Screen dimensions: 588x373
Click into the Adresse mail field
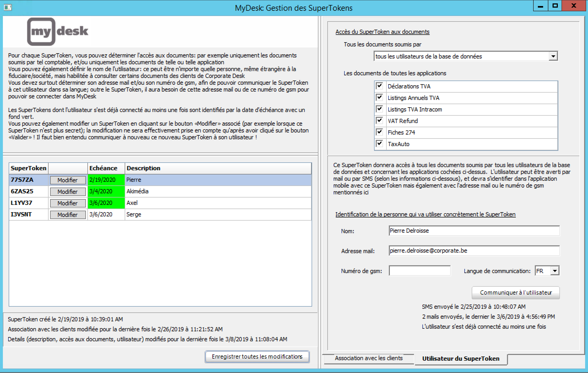pyautogui.click(x=474, y=251)
